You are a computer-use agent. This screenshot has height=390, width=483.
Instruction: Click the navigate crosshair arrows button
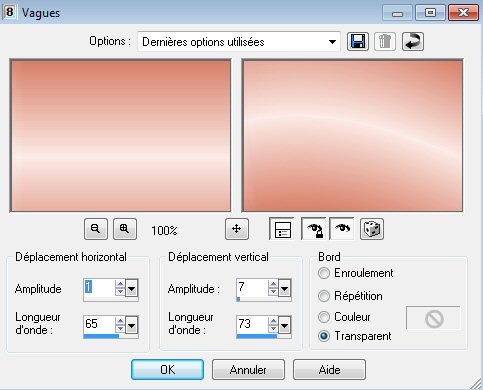coord(237,229)
